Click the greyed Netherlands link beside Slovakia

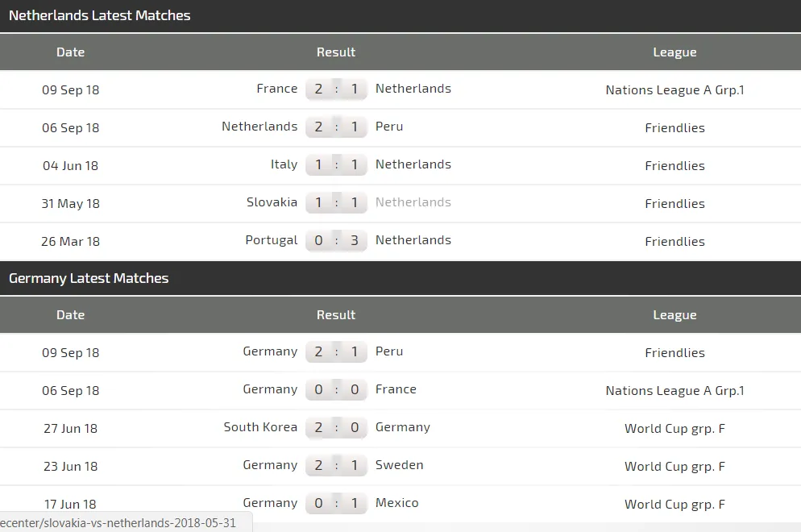[x=413, y=202]
